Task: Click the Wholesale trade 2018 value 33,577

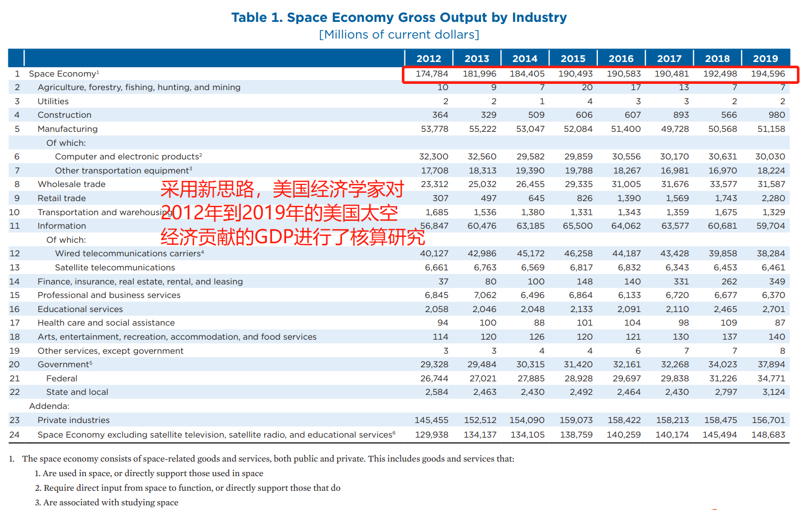Action: [723, 184]
